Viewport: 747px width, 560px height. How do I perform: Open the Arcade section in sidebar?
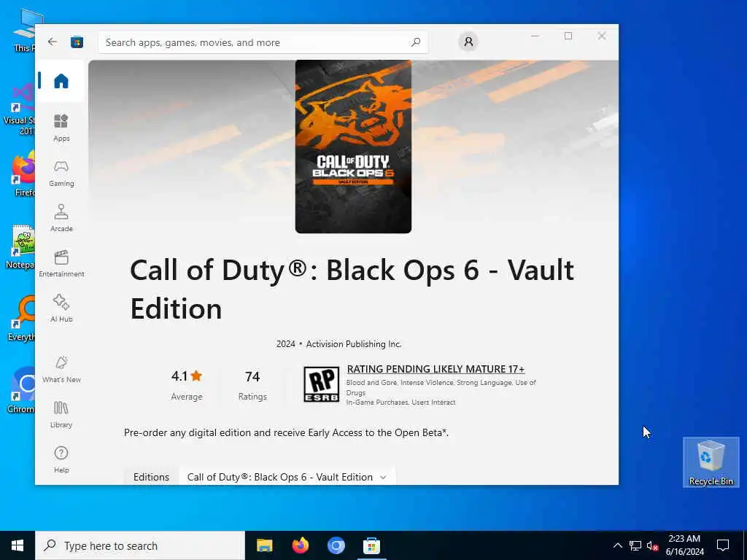(61, 218)
